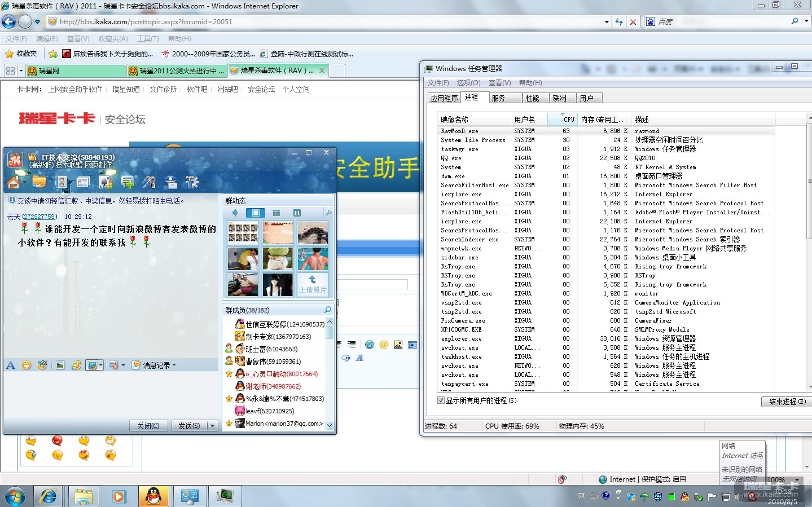Open recent pages dropdown next to forward button

tap(37, 22)
